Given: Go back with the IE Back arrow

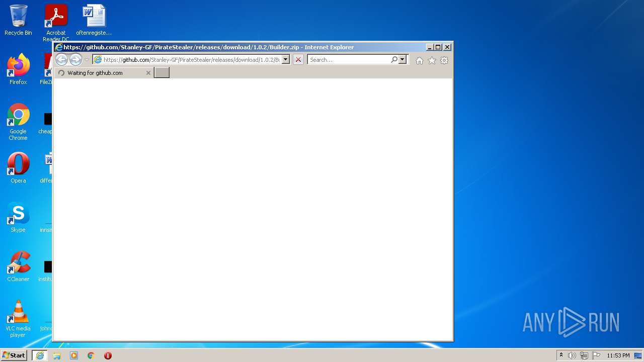Looking at the screenshot, I should (x=61, y=60).
